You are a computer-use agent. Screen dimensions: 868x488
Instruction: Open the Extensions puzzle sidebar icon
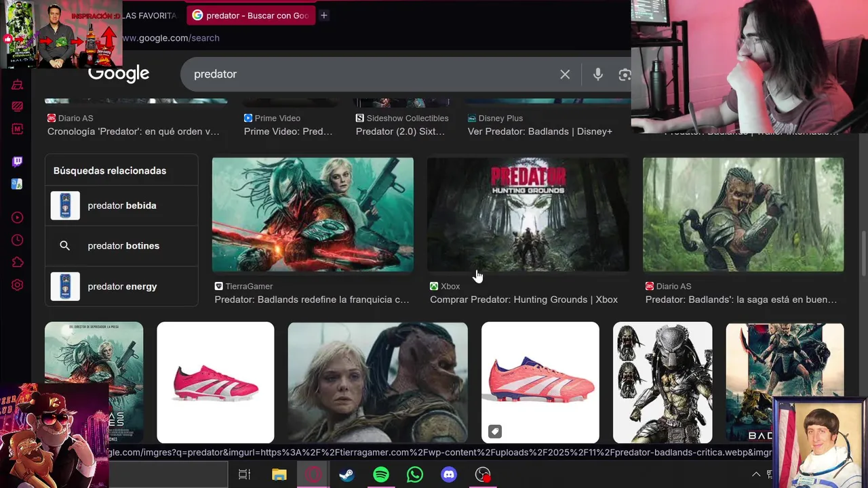click(x=18, y=262)
